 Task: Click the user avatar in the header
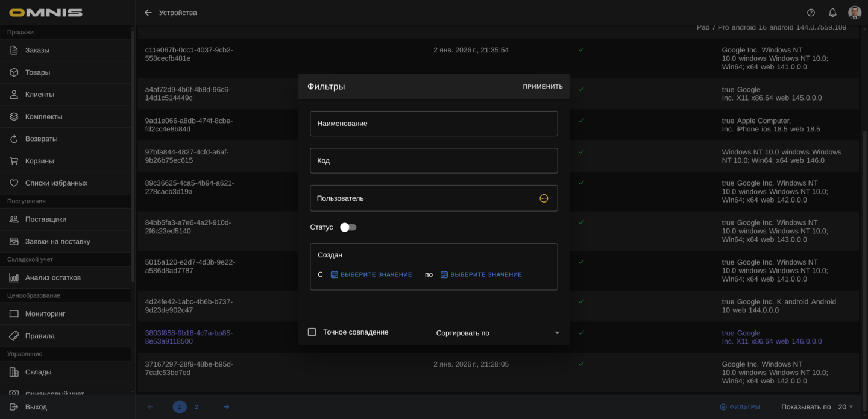click(x=854, y=13)
